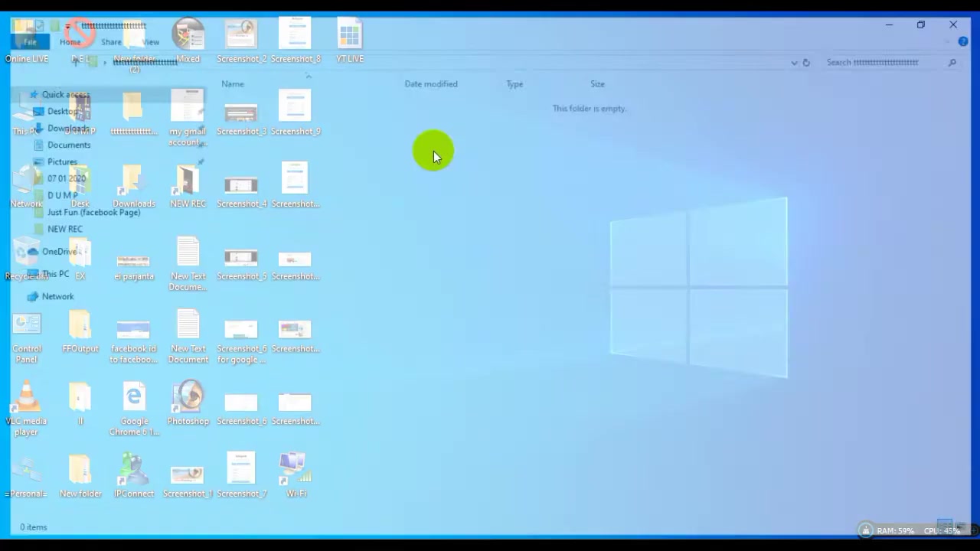Click the search magnifier icon

point(952,63)
